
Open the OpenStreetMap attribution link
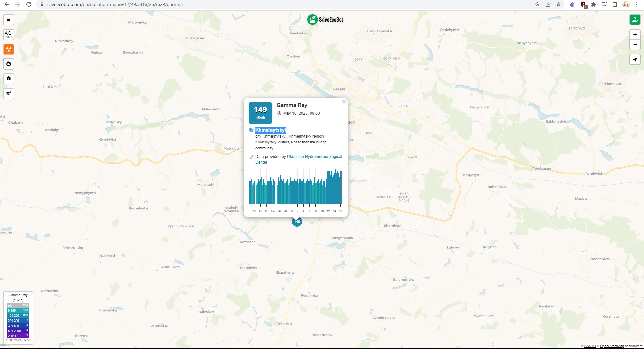click(612, 346)
